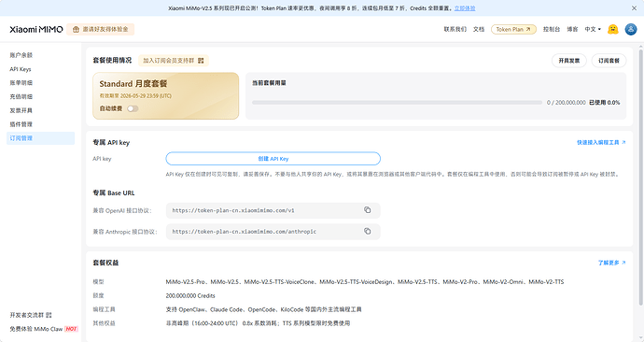
Task: Go to 账户余额 in the sidebar
Action: (x=21, y=55)
